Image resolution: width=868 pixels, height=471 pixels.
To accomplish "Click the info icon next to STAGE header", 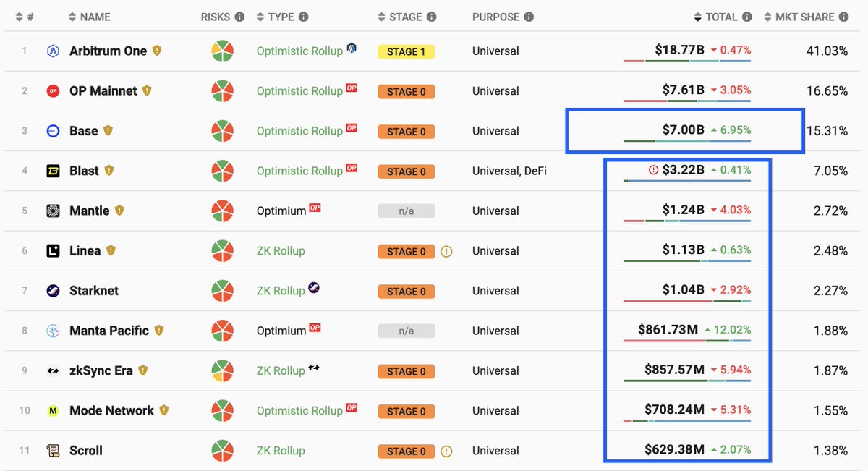I will [x=431, y=17].
